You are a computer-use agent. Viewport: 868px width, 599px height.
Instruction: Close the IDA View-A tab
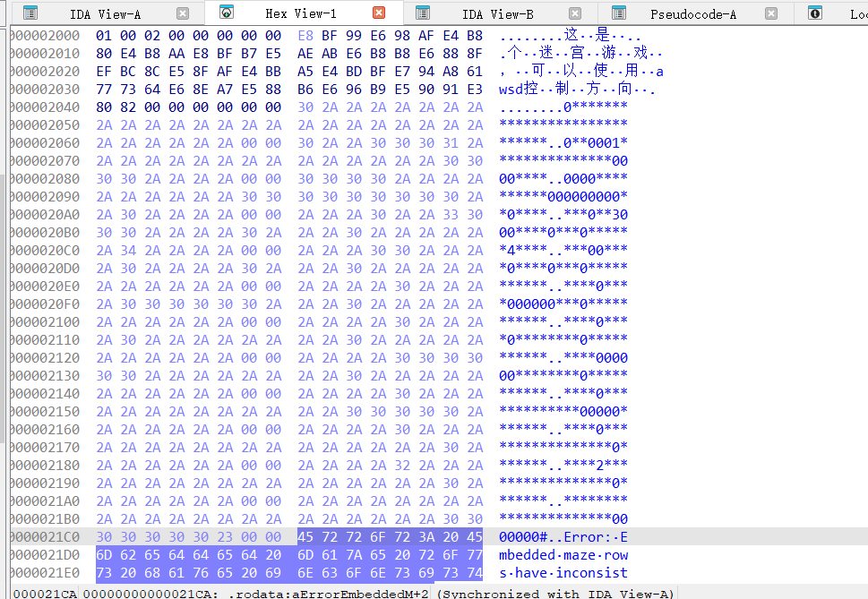[x=183, y=13]
